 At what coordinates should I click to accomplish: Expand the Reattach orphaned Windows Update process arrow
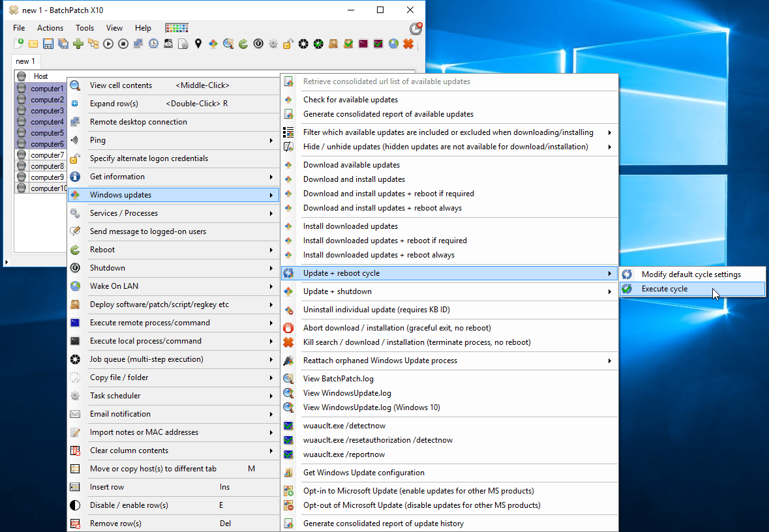(x=610, y=361)
